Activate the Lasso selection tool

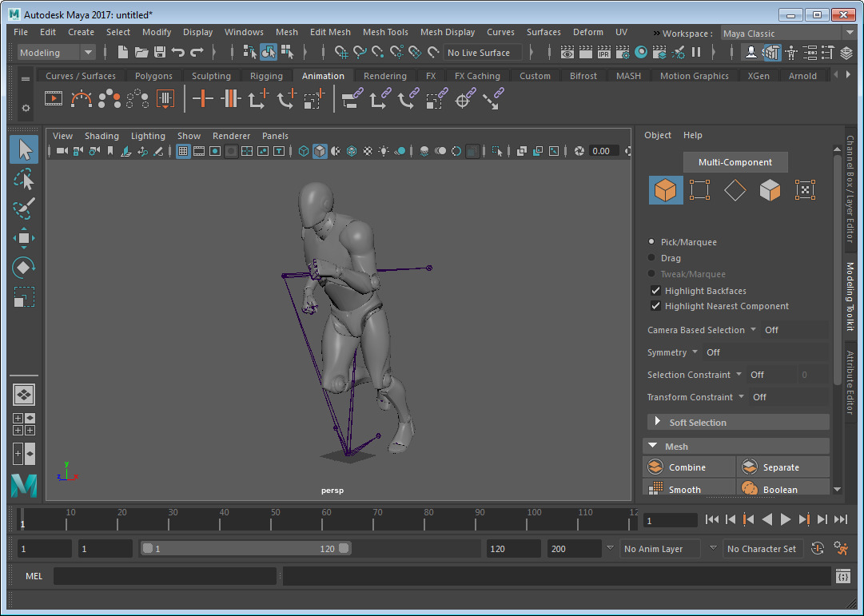point(24,179)
